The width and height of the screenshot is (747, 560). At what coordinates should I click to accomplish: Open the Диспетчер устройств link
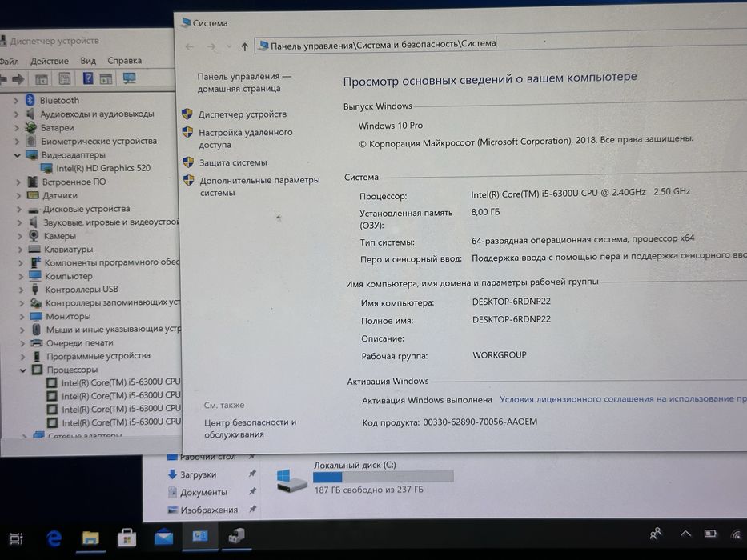click(x=243, y=114)
